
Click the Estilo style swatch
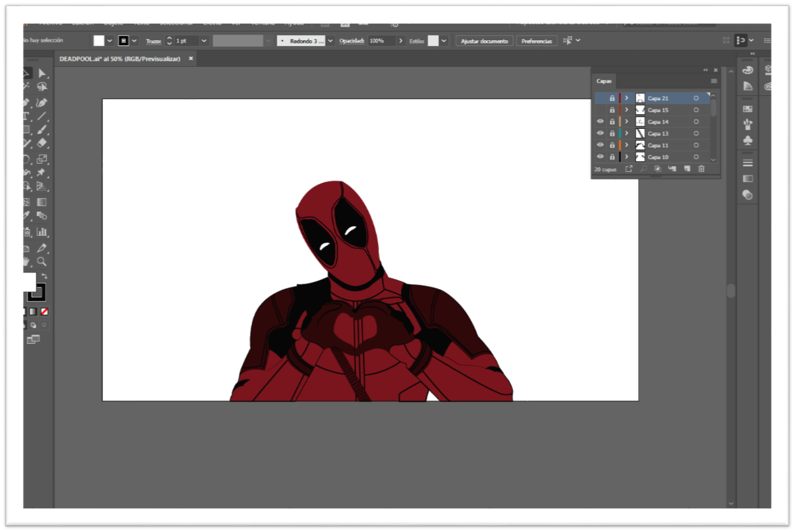(433, 41)
